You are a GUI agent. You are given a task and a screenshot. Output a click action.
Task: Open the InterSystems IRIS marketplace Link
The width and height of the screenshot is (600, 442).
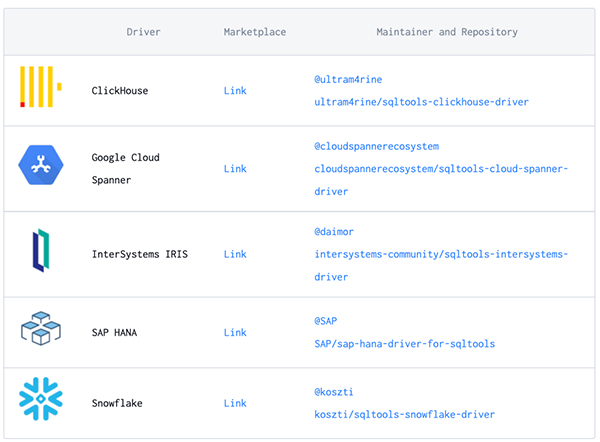tap(235, 254)
